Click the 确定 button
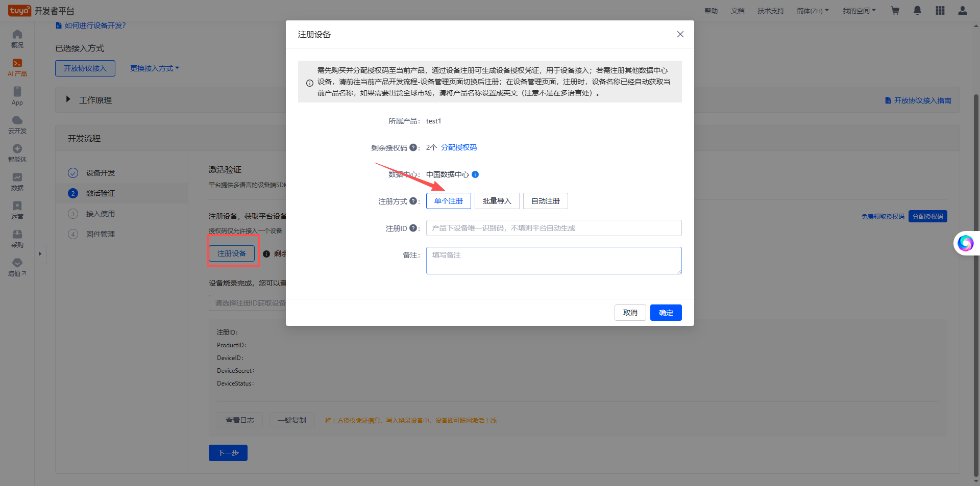980x486 pixels. [x=666, y=313]
